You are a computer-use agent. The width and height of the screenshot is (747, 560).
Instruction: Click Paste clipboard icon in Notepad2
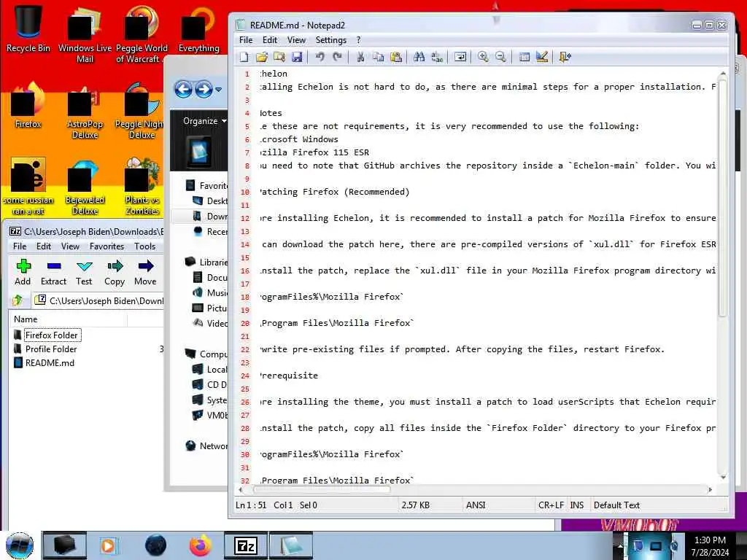click(x=396, y=57)
